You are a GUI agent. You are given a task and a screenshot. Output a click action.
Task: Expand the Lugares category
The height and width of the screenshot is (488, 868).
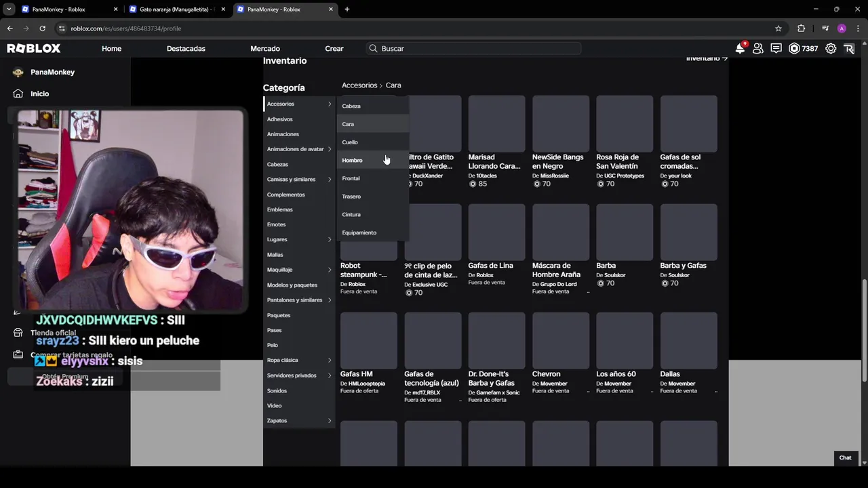pos(299,239)
